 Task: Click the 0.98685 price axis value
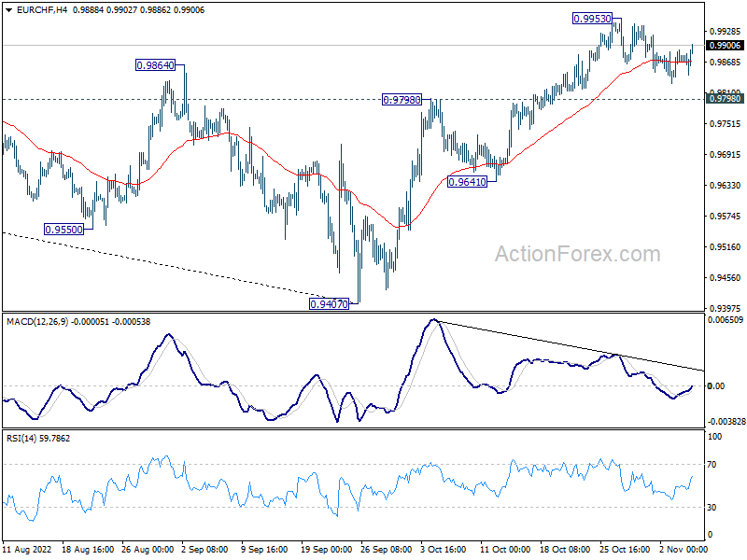(726, 62)
